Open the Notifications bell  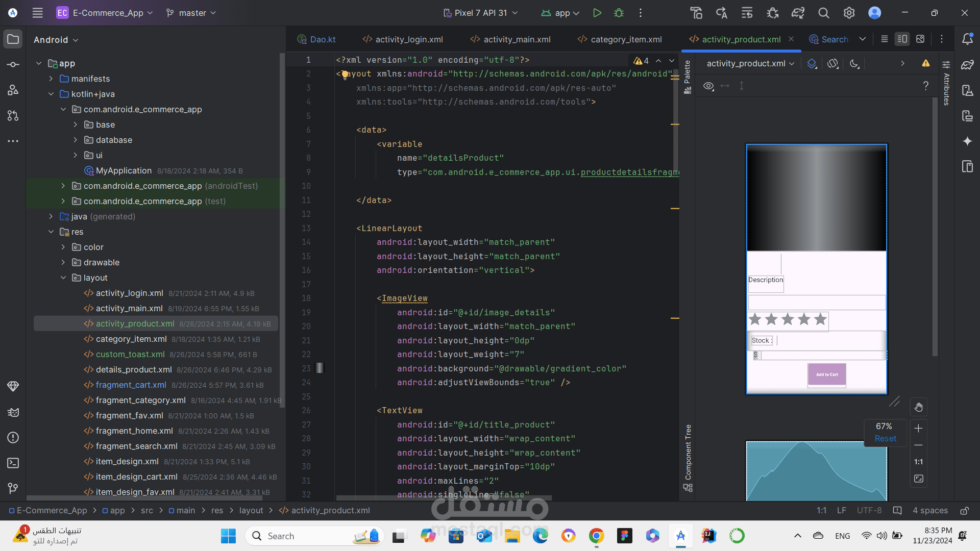coord(967,39)
